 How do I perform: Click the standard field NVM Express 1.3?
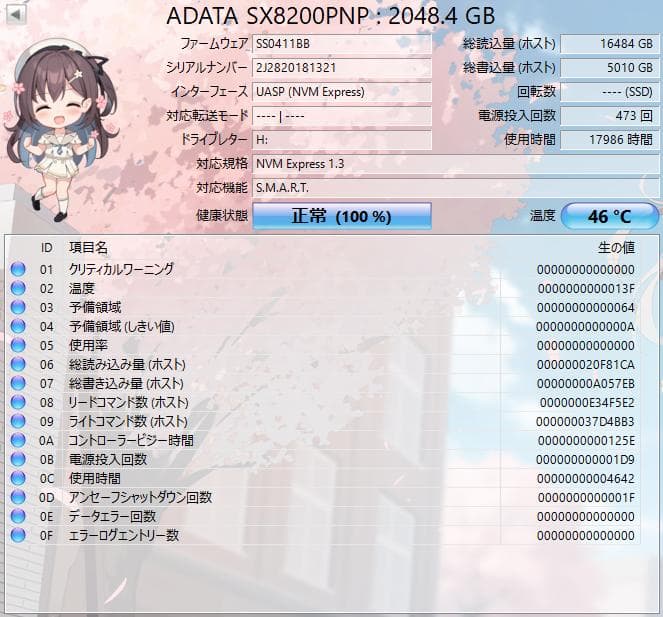point(455,164)
